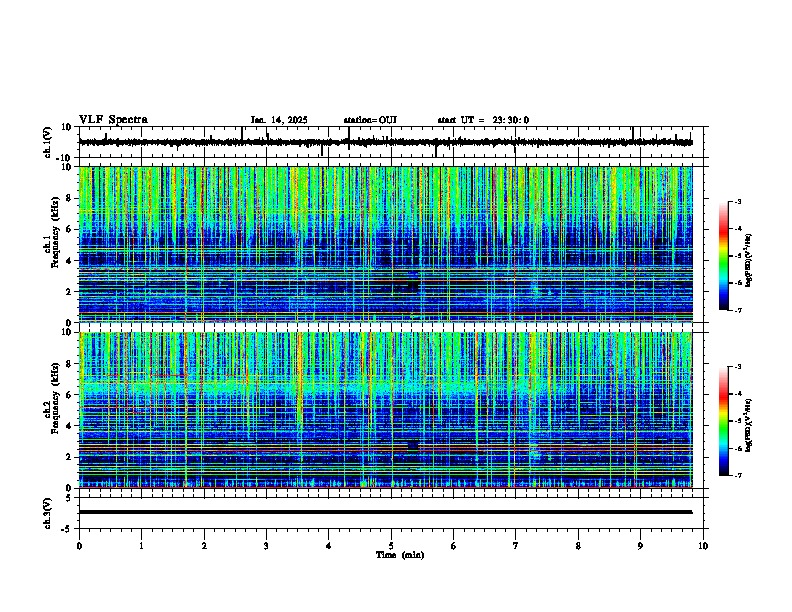Click time axis tick label "9"
This screenshot has width=792, height=612.
pos(640,546)
